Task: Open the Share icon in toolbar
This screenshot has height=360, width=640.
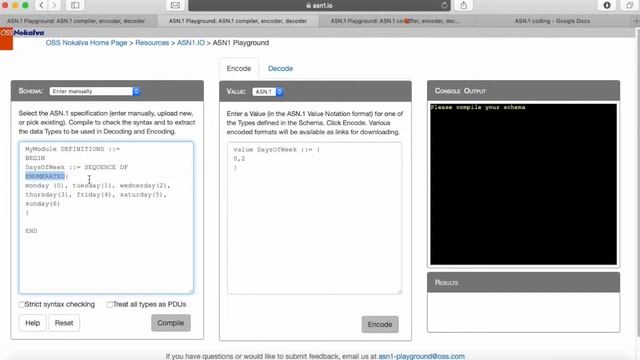Action: point(463,5)
